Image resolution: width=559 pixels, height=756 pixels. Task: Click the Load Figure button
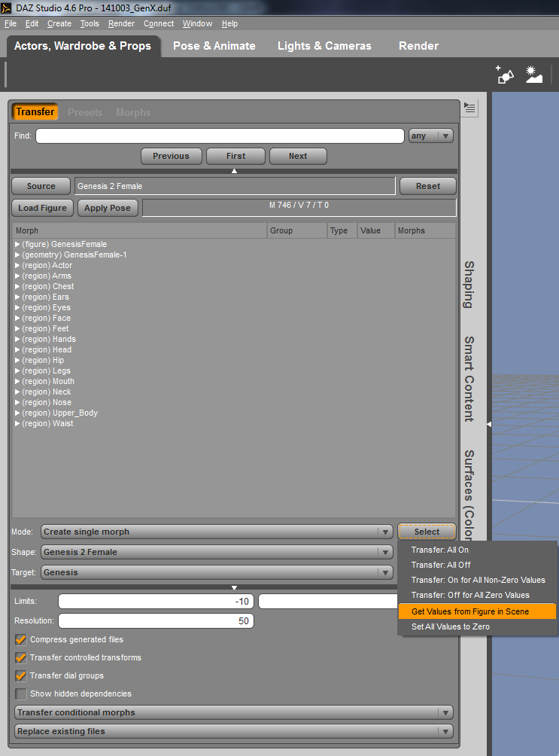(x=42, y=209)
